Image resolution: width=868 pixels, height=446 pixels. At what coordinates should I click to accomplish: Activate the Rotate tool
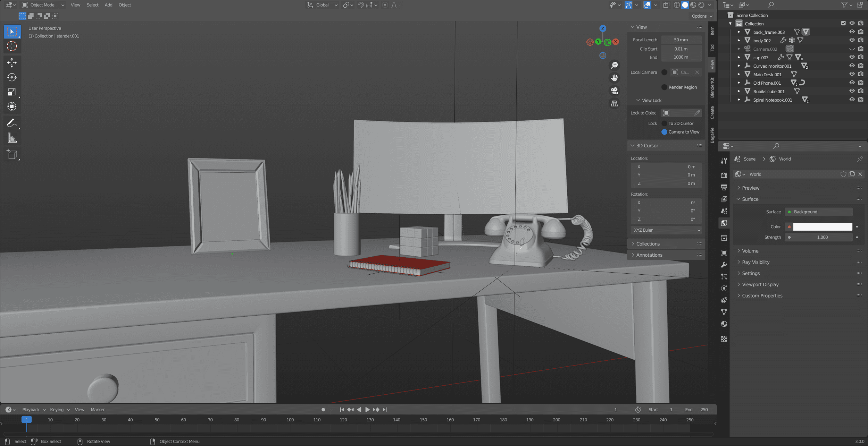coord(12,77)
